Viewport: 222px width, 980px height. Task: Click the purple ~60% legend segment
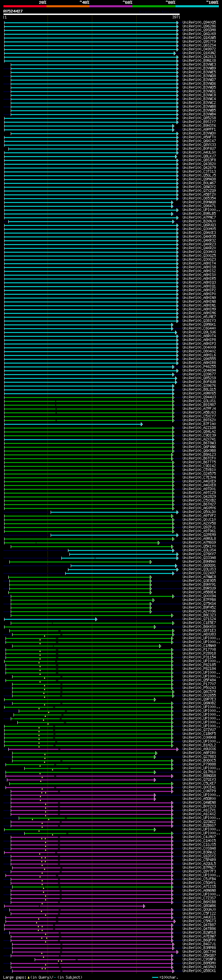tap(111, 6)
